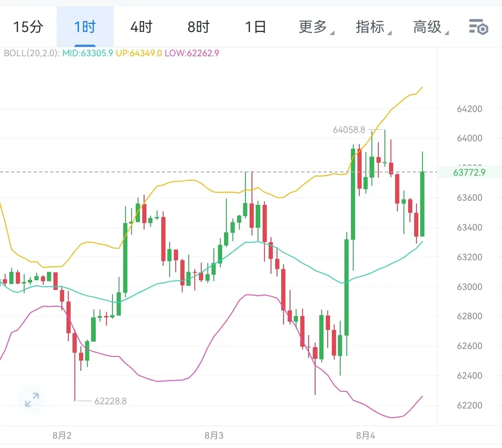The height and width of the screenshot is (448, 502).
Task: Click the 64200 price axis label
Action: (x=469, y=109)
